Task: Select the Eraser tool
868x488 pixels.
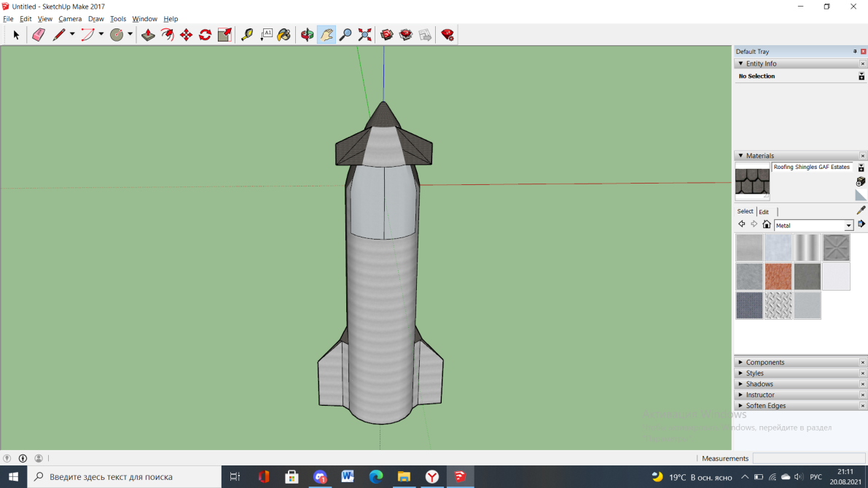Action: 39,35
